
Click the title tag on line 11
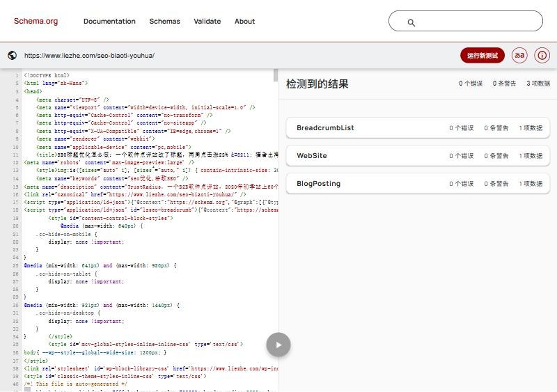[157, 155]
